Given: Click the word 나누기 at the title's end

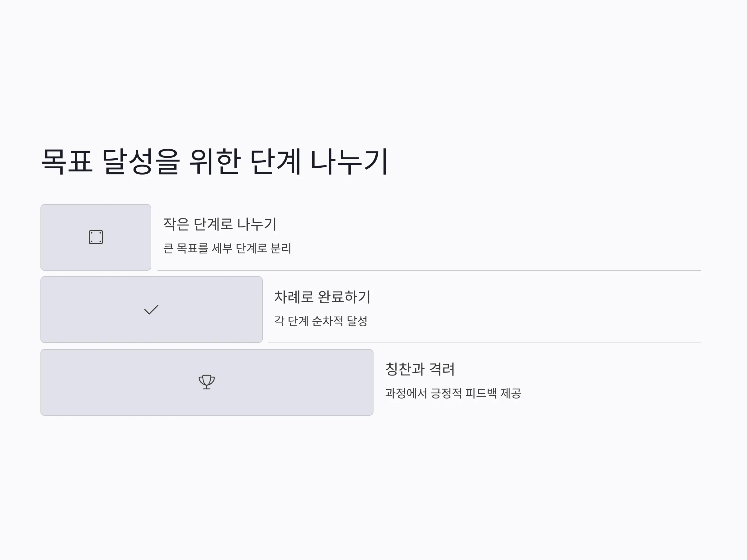Looking at the screenshot, I should click(349, 162).
